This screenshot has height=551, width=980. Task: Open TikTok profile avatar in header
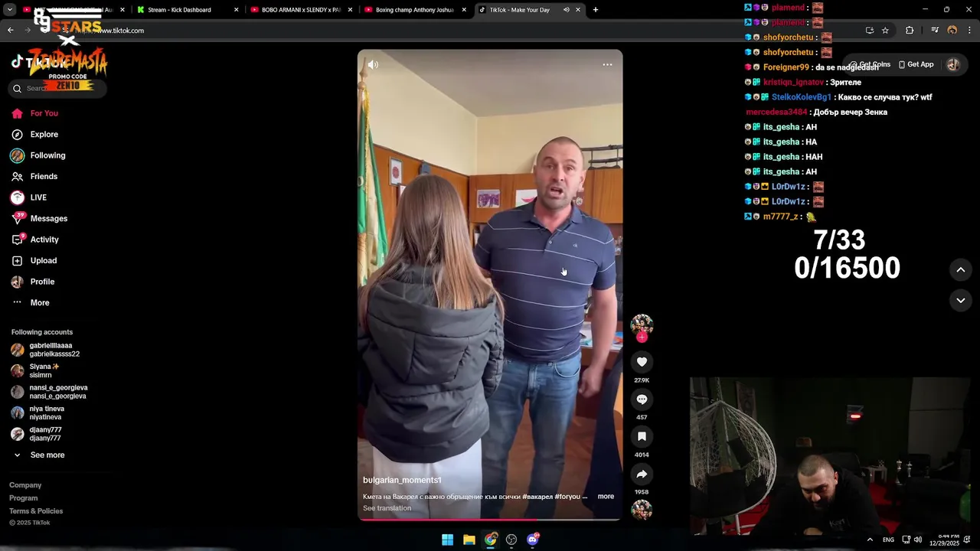[953, 65]
